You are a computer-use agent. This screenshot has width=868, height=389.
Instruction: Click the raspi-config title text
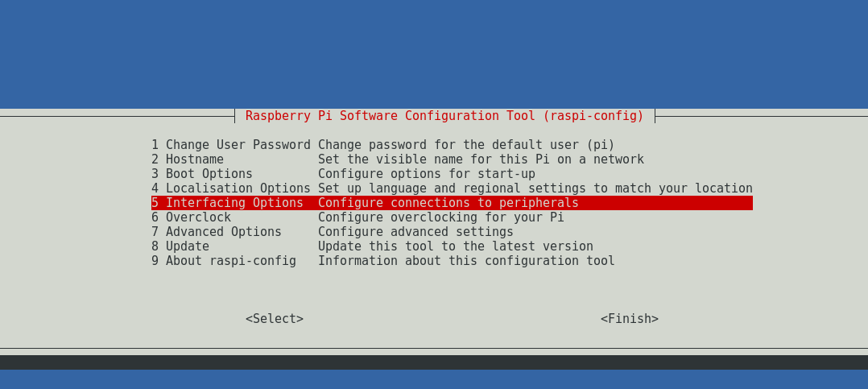click(x=444, y=116)
